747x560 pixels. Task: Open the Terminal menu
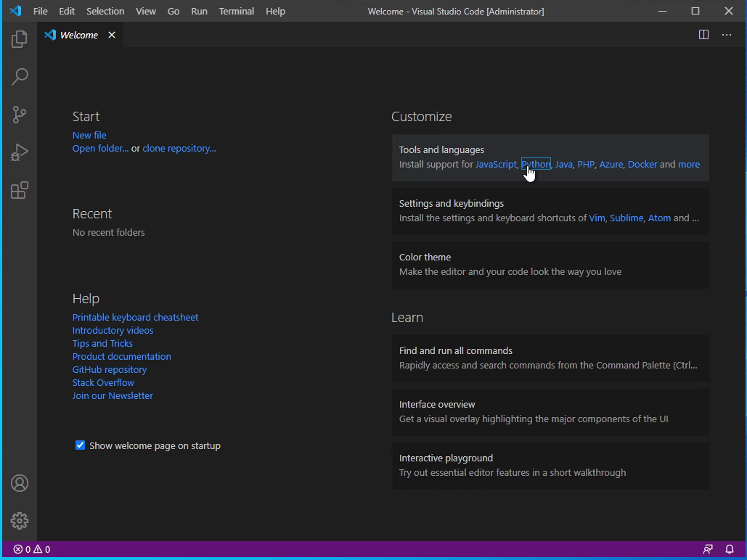(x=237, y=11)
